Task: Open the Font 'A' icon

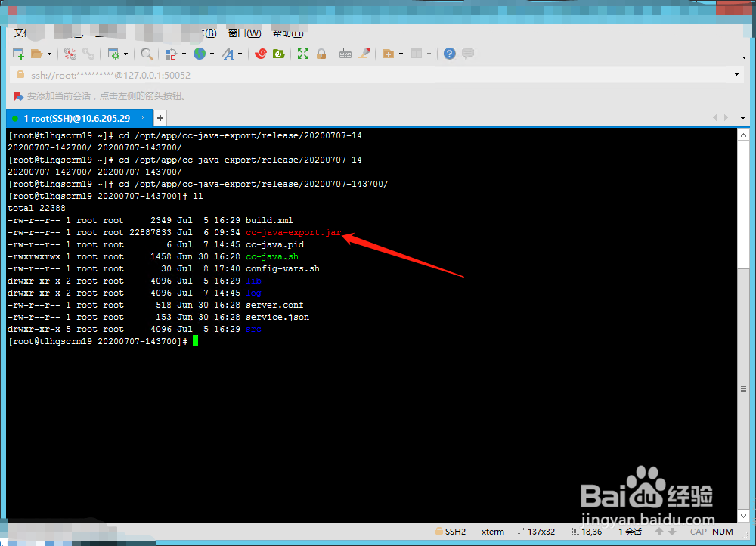Action: coord(228,54)
